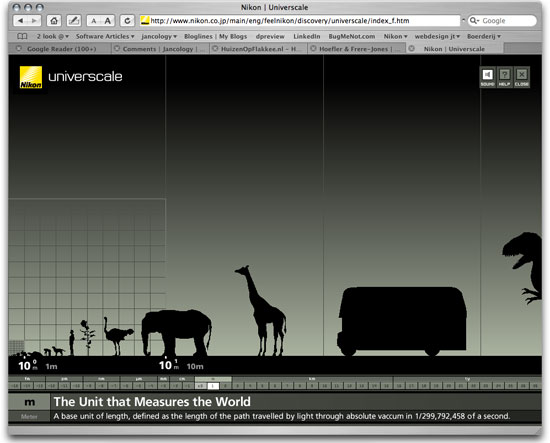The width and height of the screenshot is (550, 443).
Task: Open Universcale HELP button
Action: 504,77
